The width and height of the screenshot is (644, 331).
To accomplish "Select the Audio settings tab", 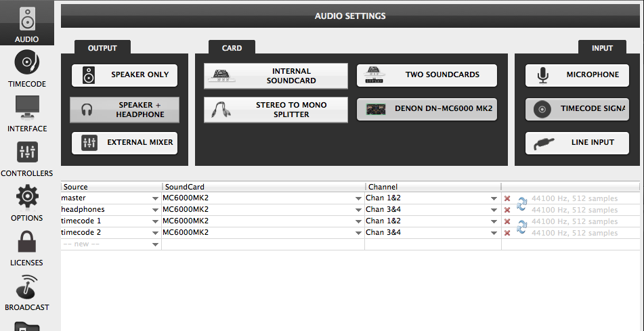I will click(27, 24).
